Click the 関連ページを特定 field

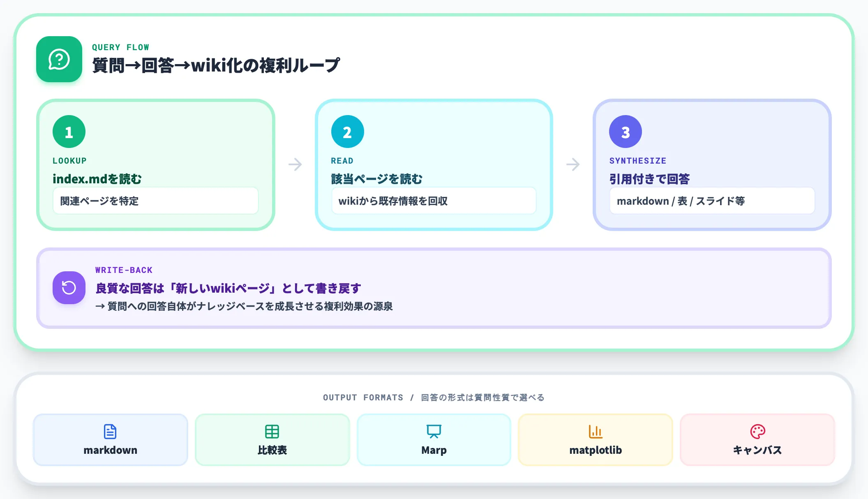(156, 201)
